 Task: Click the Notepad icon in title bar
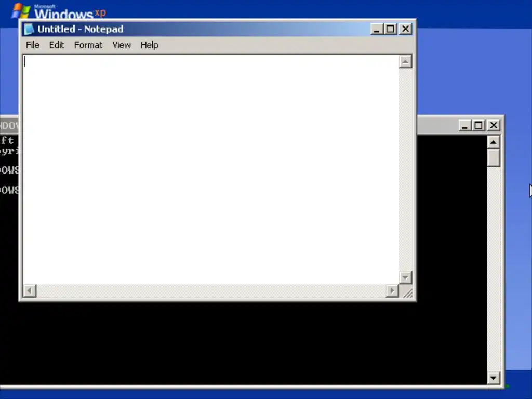point(29,29)
